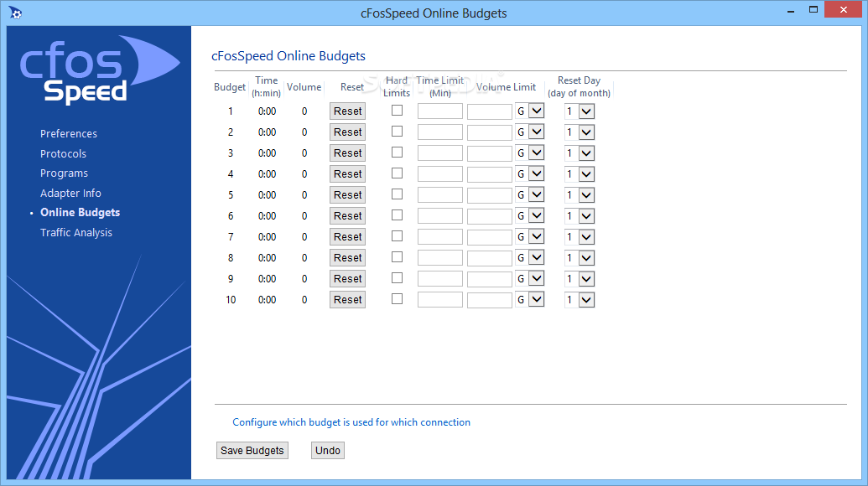Viewport: 868px width, 486px height.
Task: Reset budget 6
Action: (x=348, y=216)
